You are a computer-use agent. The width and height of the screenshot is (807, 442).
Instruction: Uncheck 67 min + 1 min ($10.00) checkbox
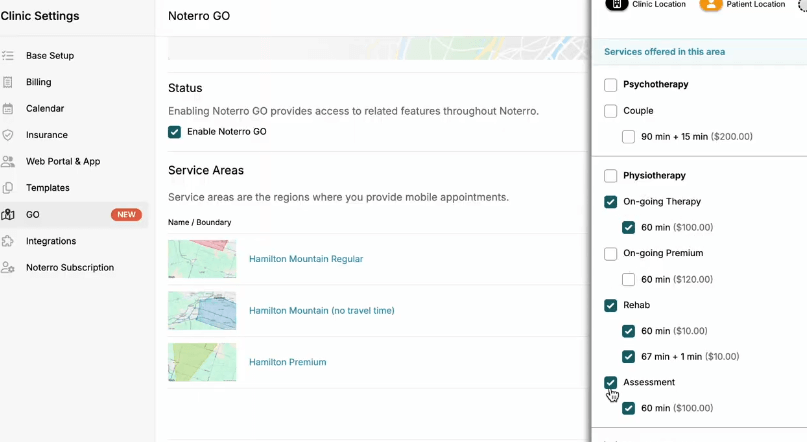point(628,357)
